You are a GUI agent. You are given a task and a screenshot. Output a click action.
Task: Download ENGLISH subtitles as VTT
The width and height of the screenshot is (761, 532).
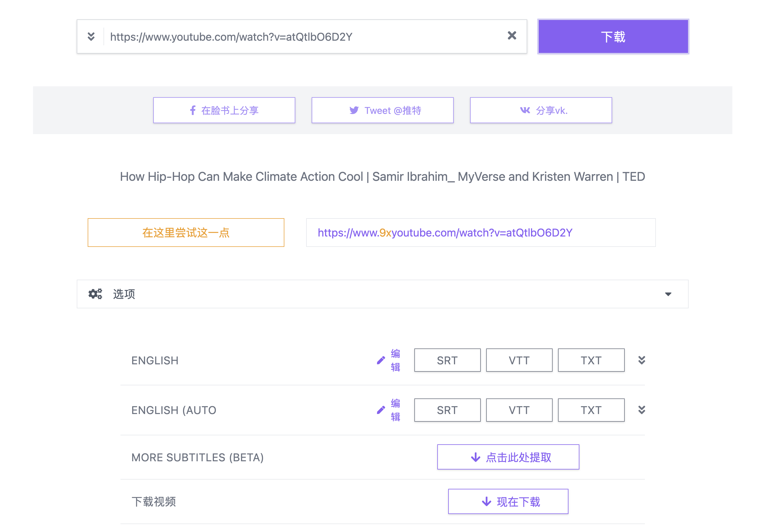click(x=519, y=360)
